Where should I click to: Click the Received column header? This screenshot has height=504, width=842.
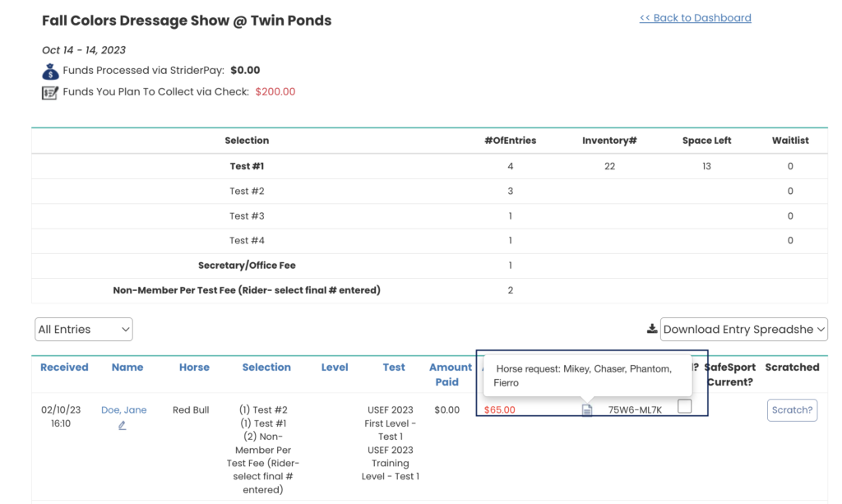[64, 367]
